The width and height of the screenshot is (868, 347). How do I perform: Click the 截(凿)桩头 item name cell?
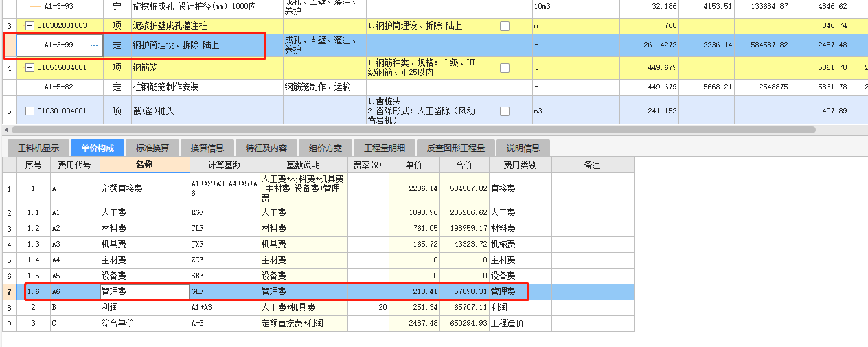pos(206,111)
